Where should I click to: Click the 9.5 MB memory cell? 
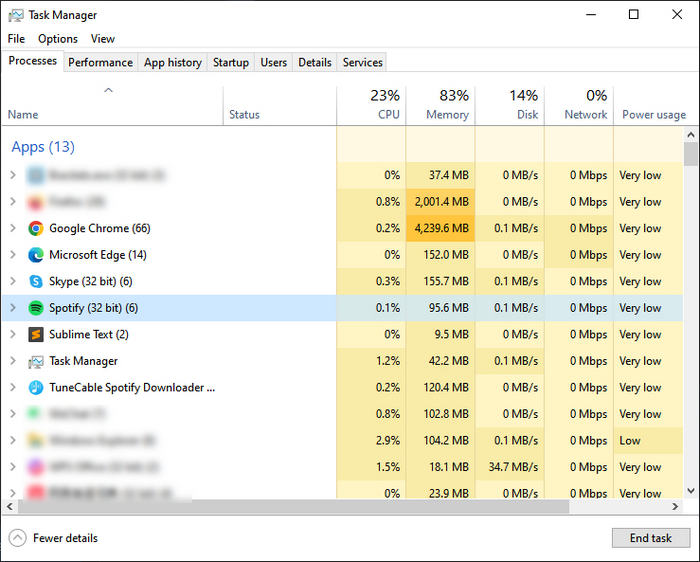[440, 334]
